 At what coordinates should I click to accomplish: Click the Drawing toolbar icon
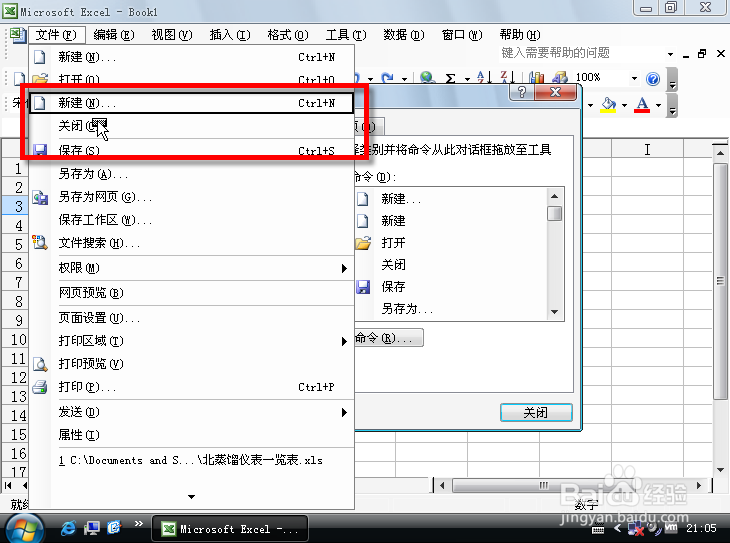pyautogui.click(x=560, y=78)
